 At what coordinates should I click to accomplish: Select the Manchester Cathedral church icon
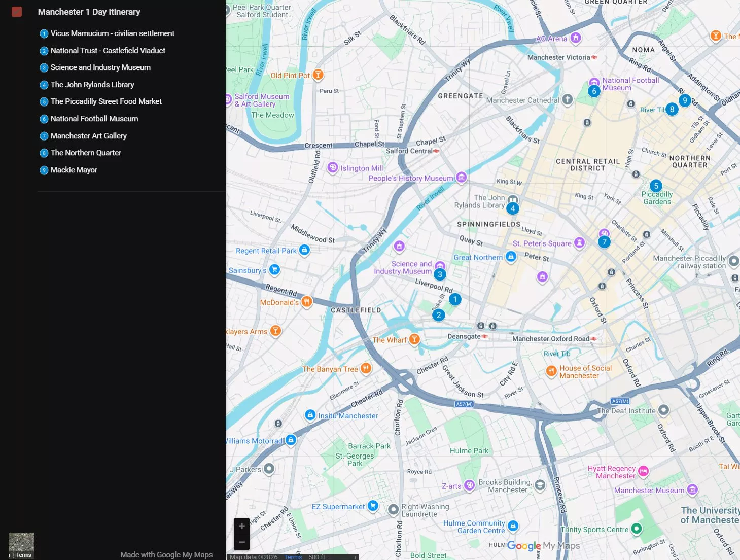click(567, 99)
